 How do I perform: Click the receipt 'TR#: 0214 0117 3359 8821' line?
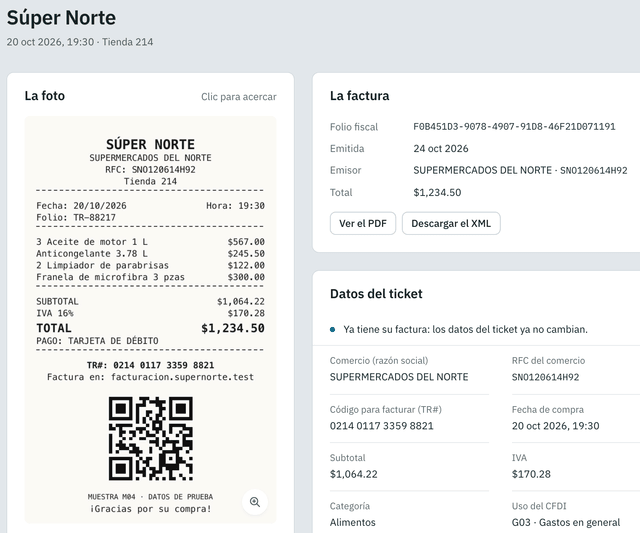click(150, 365)
